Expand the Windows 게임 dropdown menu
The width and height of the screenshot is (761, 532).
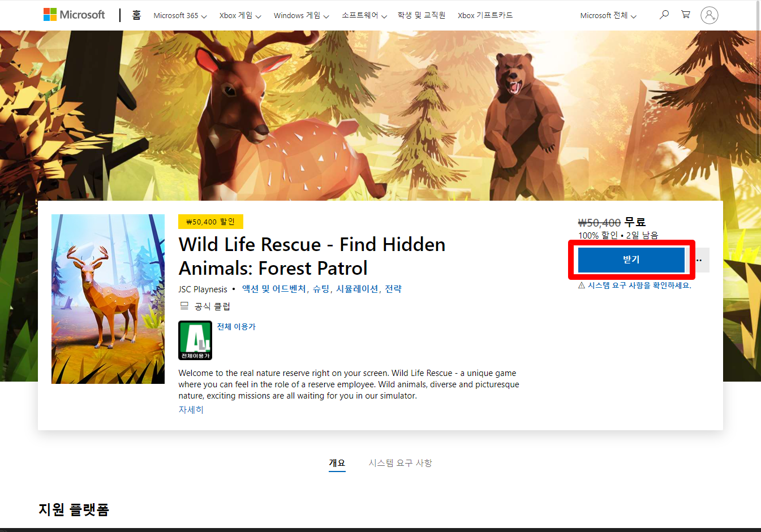[302, 16]
